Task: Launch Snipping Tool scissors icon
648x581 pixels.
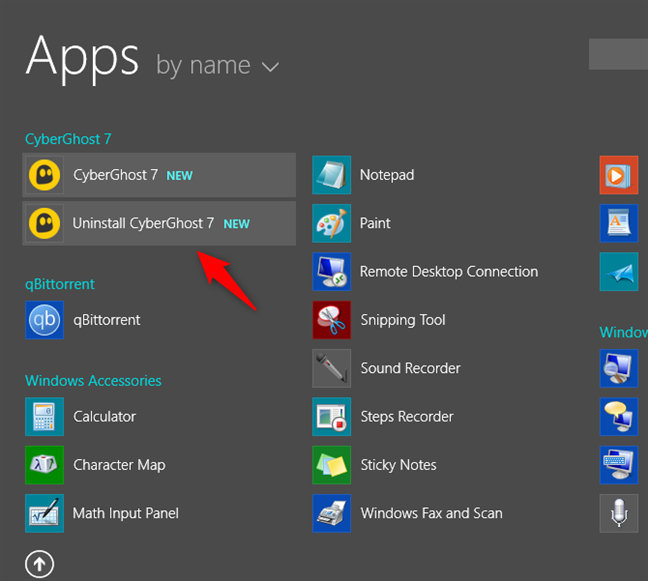Action: click(x=331, y=320)
